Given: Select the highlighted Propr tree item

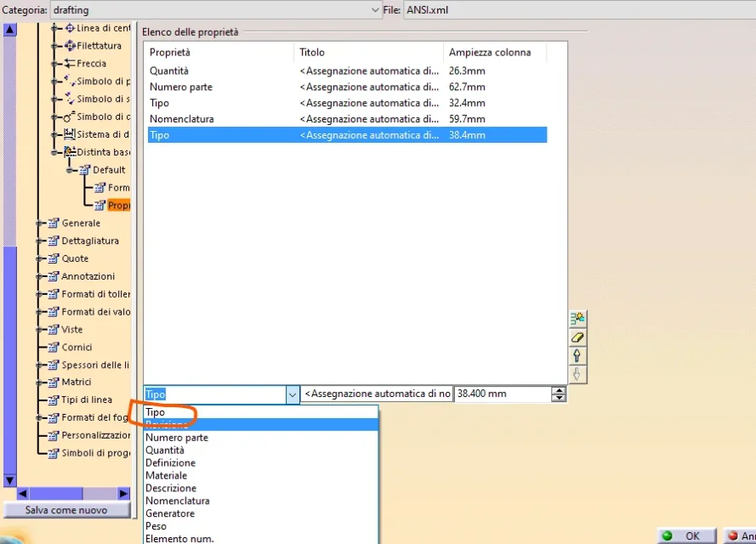Looking at the screenshot, I should pos(119,205).
